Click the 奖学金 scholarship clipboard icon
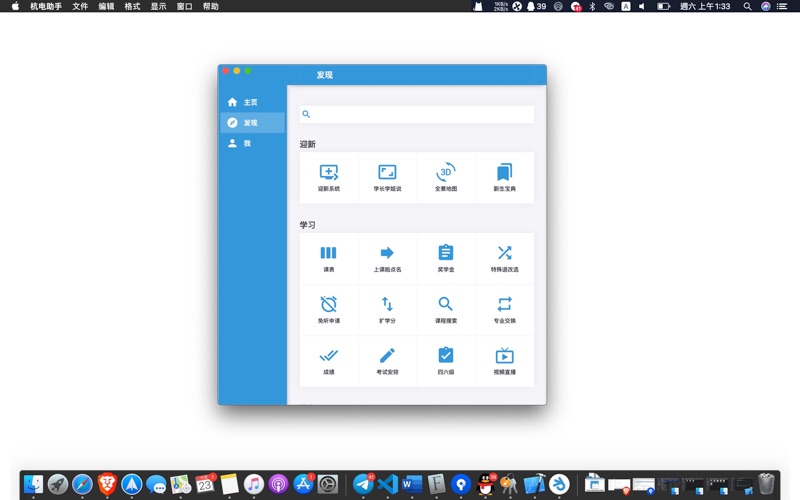 pos(446,253)
